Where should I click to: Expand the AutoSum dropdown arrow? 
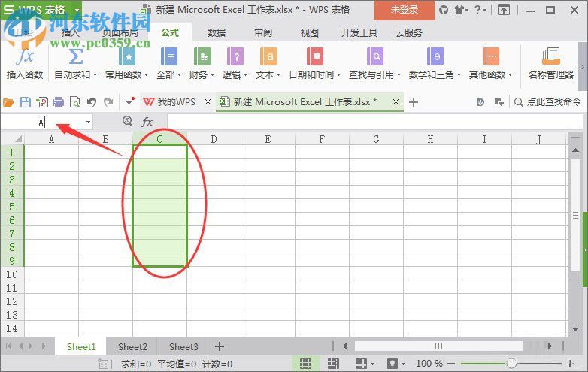click(95, 75)
